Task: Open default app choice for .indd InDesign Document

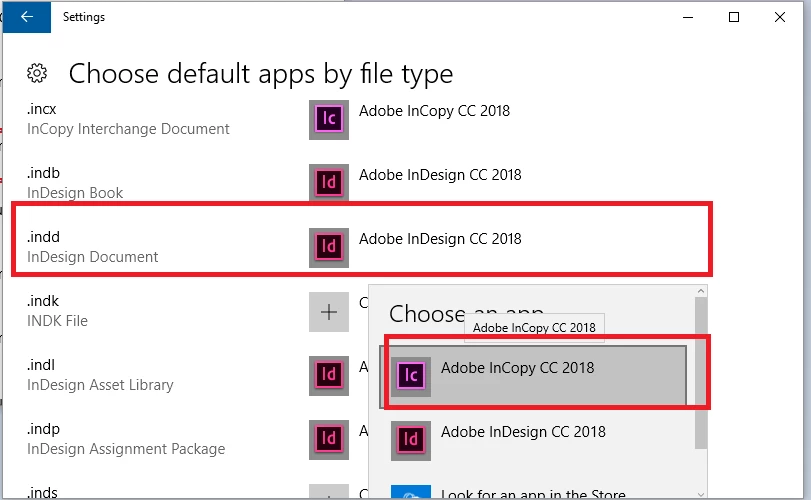Action: coord(415,248)
